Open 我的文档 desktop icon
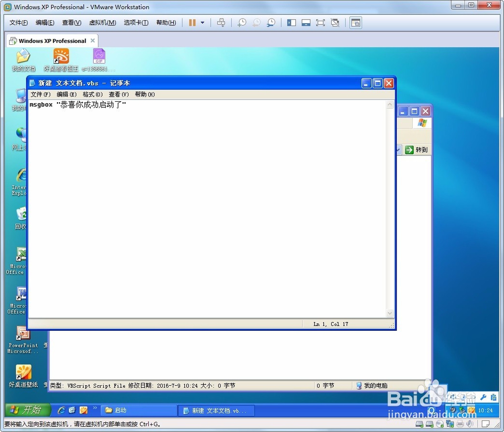This screenshot has height=432, width=504. tap(23, 60)
